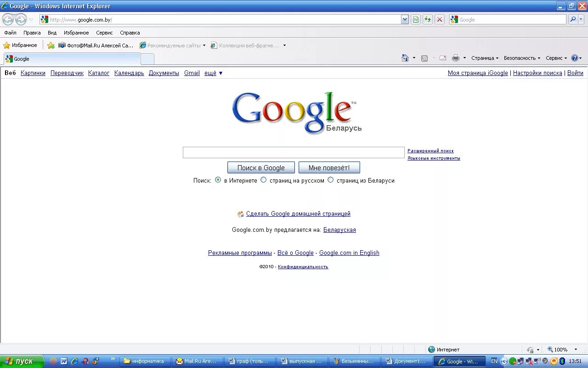This screenshot has width=588, height=368.
Task: Click the blue Help question mark icon
Action: 574,58
